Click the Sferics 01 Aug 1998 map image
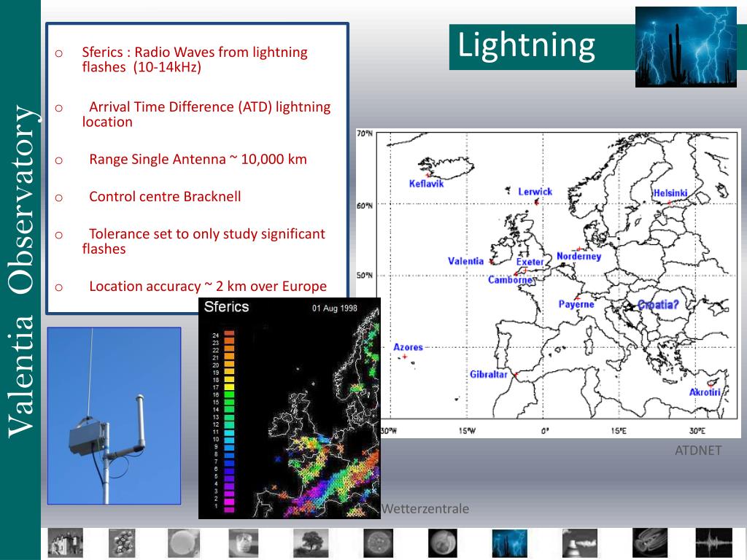747x560 pixels. (289, 408)
